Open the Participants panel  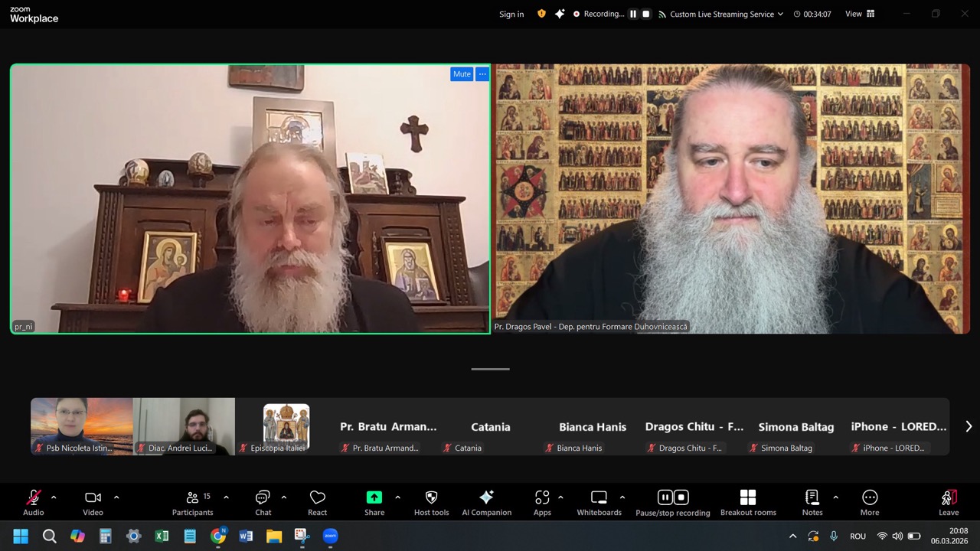[x=192, y=501]
